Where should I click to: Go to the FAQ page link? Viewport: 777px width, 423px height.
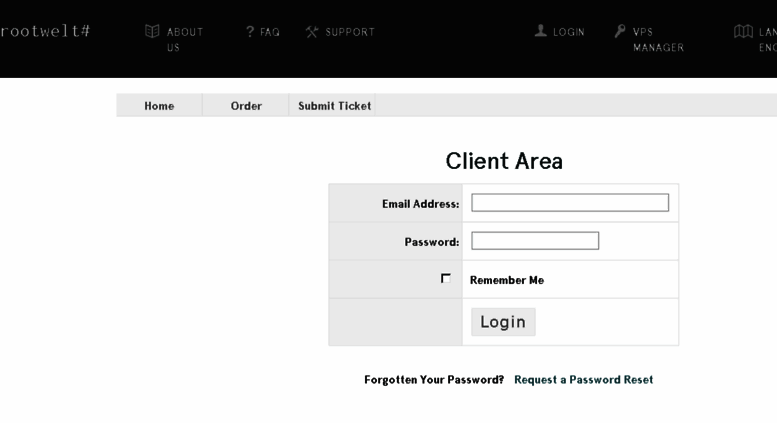(270, 32)
